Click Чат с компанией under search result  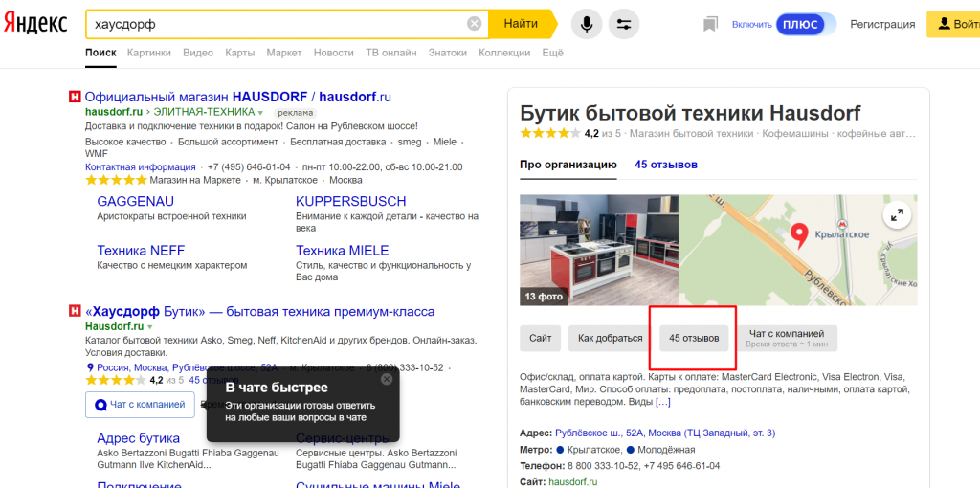(x=140, y=404)
